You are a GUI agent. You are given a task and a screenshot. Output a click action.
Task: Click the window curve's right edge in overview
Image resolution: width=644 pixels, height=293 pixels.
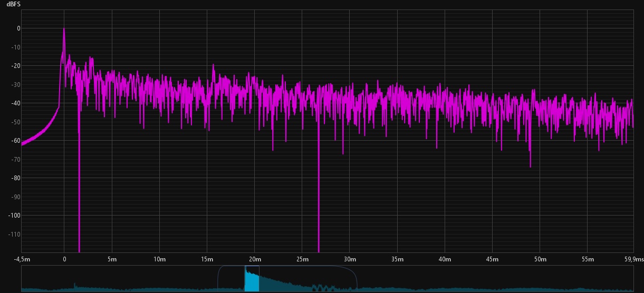point(357,278)
